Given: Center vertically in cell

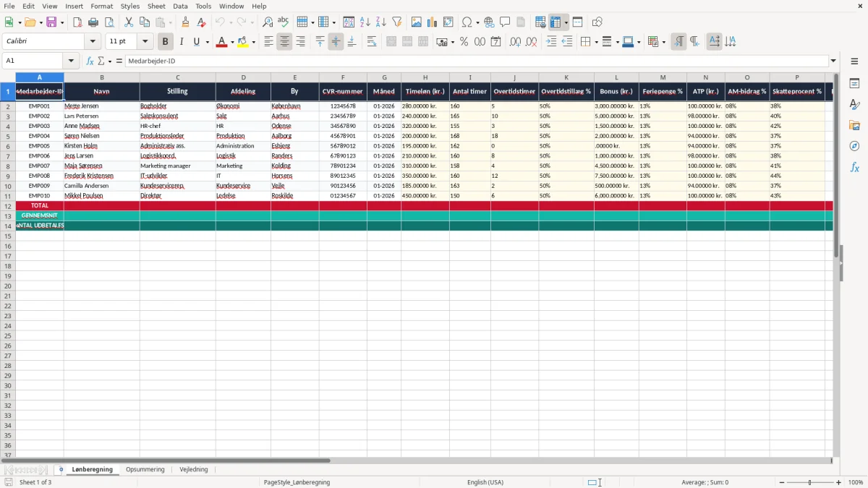Looking at the screenshot, I should pyautogui.click(x=336, y=42).
